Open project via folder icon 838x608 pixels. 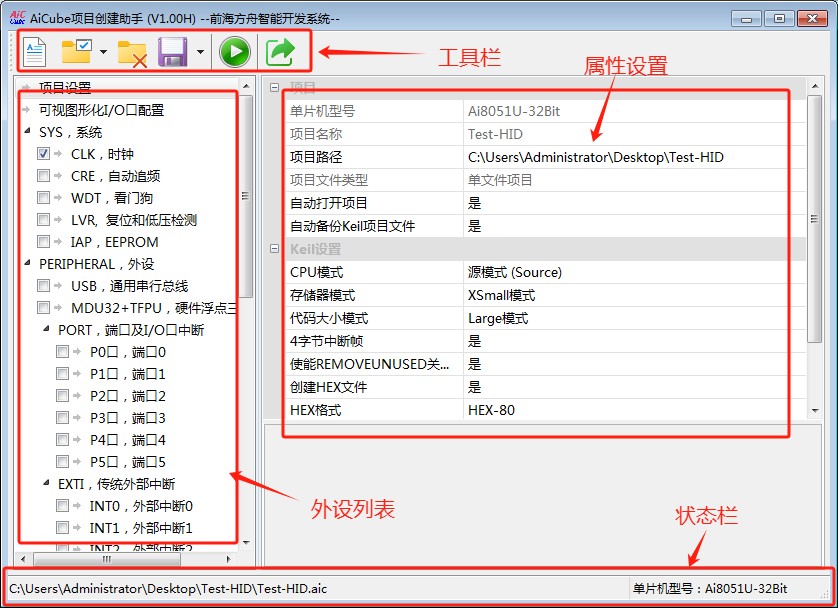pos(76,51)
